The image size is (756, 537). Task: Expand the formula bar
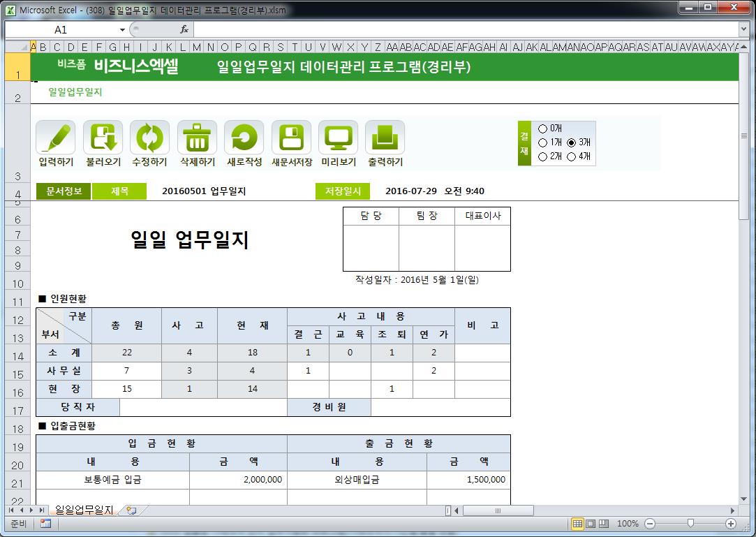pos(743,29)
